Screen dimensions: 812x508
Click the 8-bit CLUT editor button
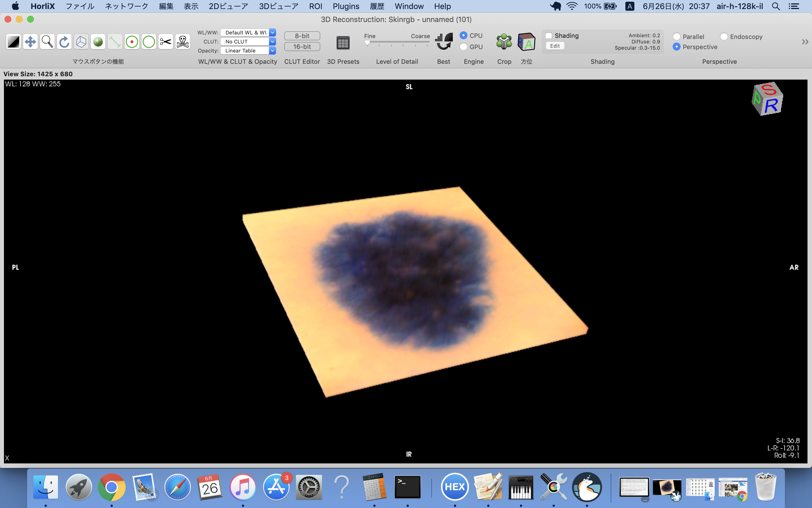tap(302, 36)
